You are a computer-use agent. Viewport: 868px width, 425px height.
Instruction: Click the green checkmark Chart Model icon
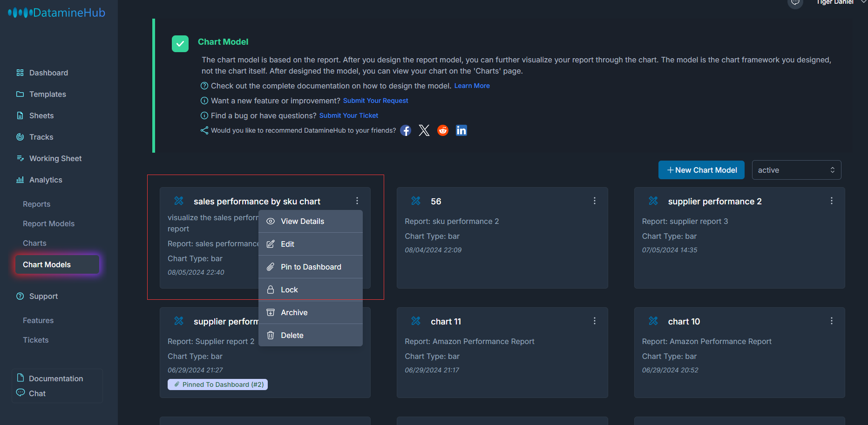click(180, 44)
